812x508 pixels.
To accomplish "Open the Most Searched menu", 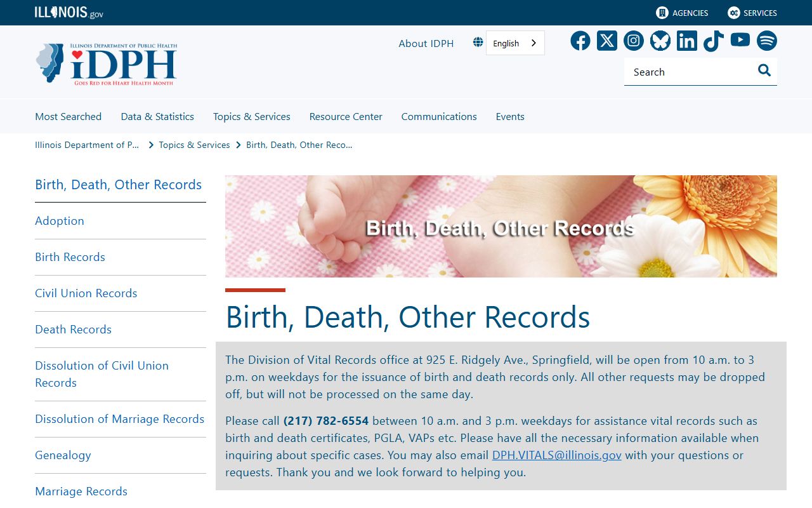I will [68, 117].
